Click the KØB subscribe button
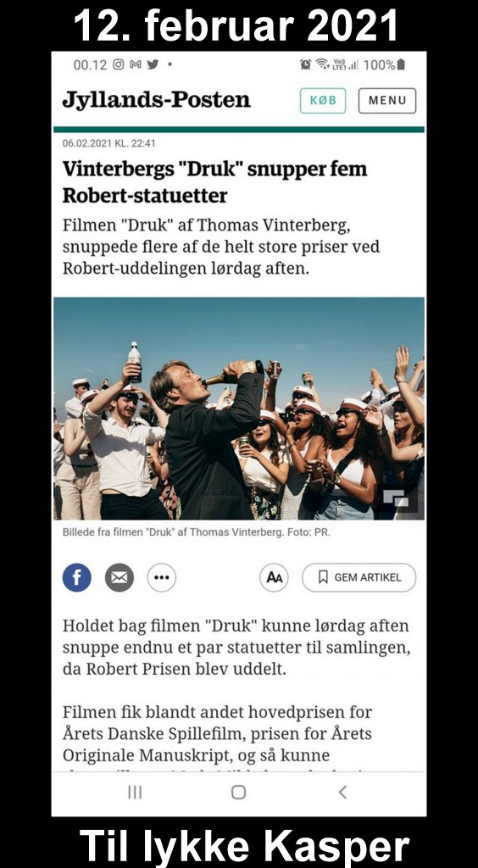478x868 pixels. click(323, 101)
